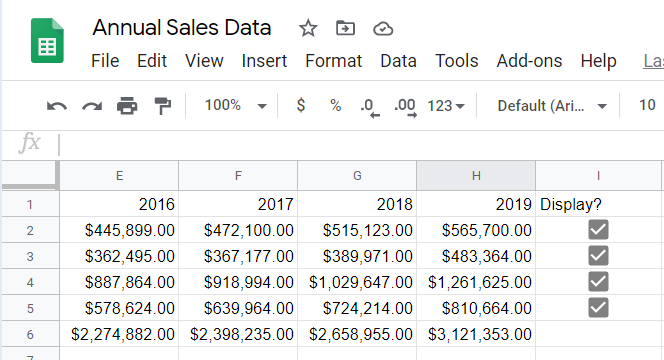This screenshot has width=664, height=360.
Task: Select the 2016 header cell
Action: (119, 204)
